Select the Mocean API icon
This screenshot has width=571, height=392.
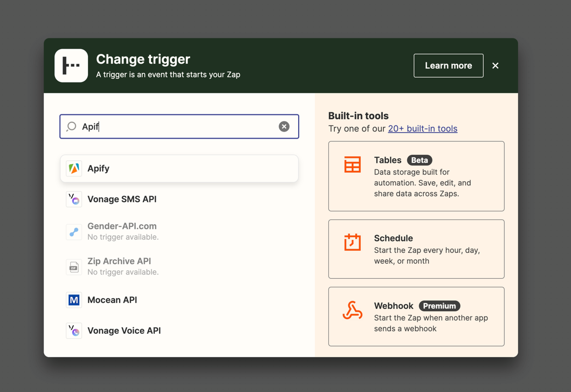coord(74,300)
